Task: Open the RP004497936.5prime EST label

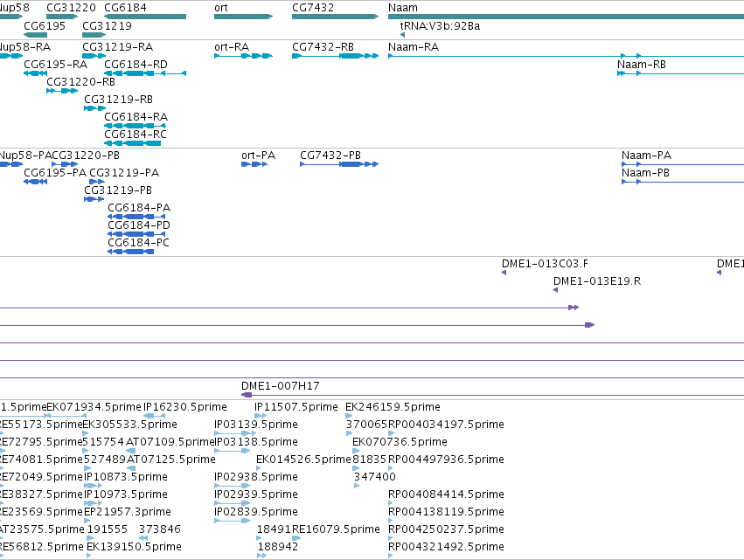Action: click(446, 460)
